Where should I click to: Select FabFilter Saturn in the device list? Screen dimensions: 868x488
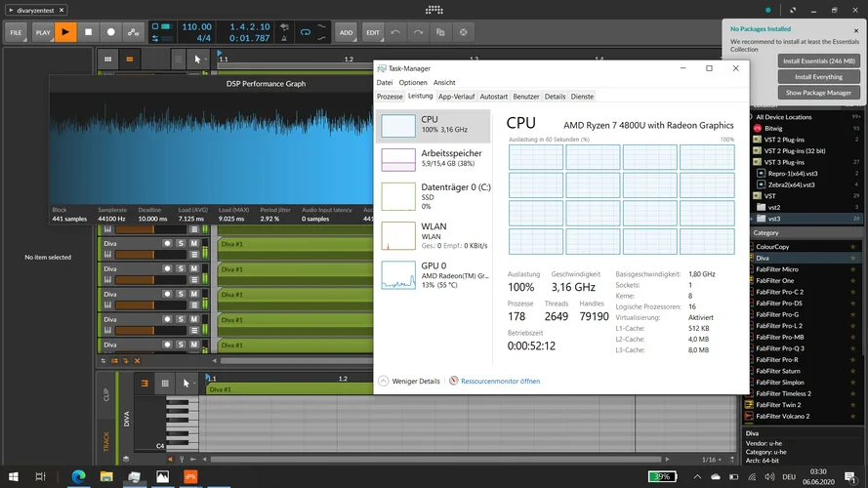point(778,371)
